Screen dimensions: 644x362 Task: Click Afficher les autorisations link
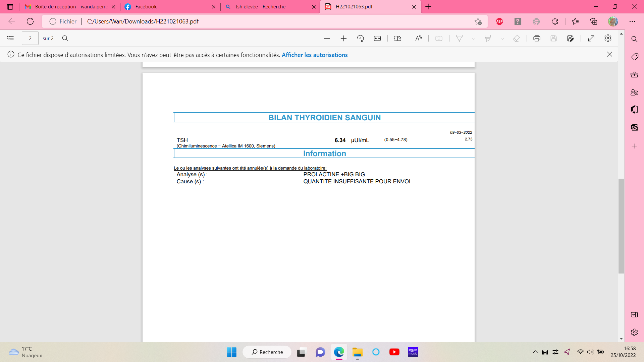point(314,55)
